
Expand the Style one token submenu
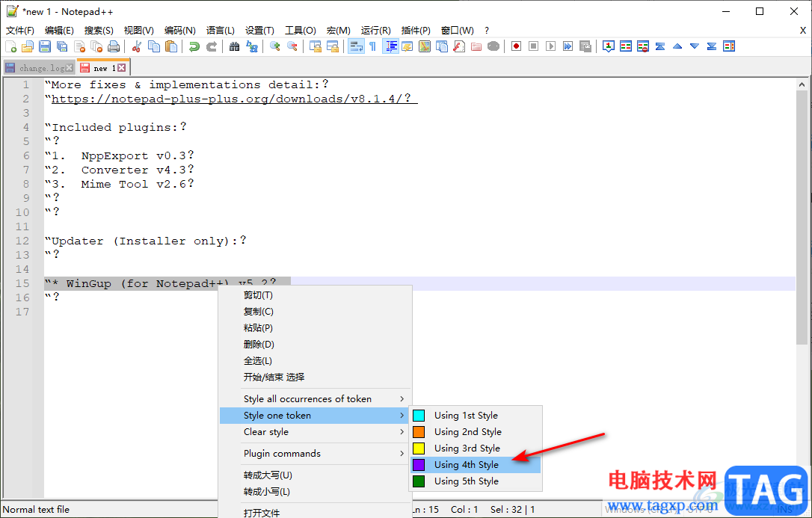tap(315, 416)
